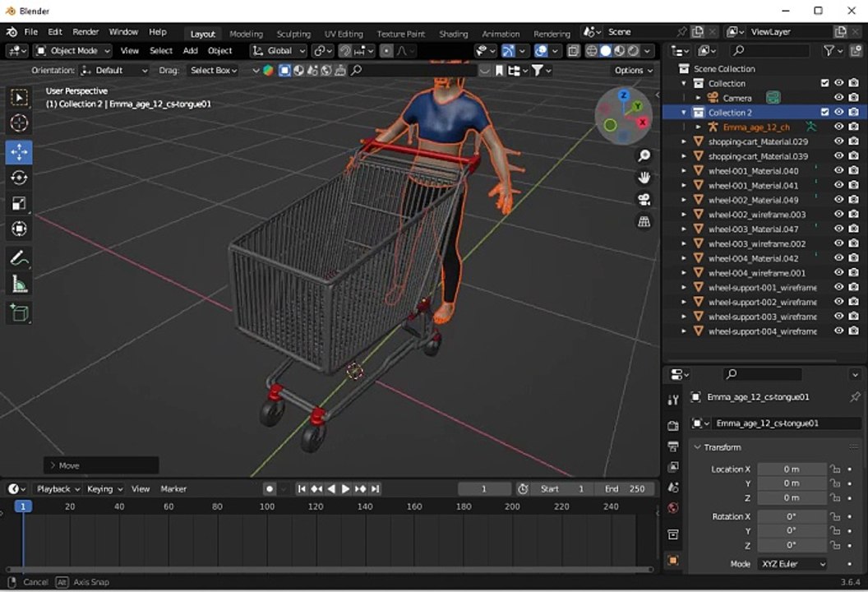Viewport: 868px width, 592px height.
Task: Play the animation in reverse
Action: click(331, 489)
